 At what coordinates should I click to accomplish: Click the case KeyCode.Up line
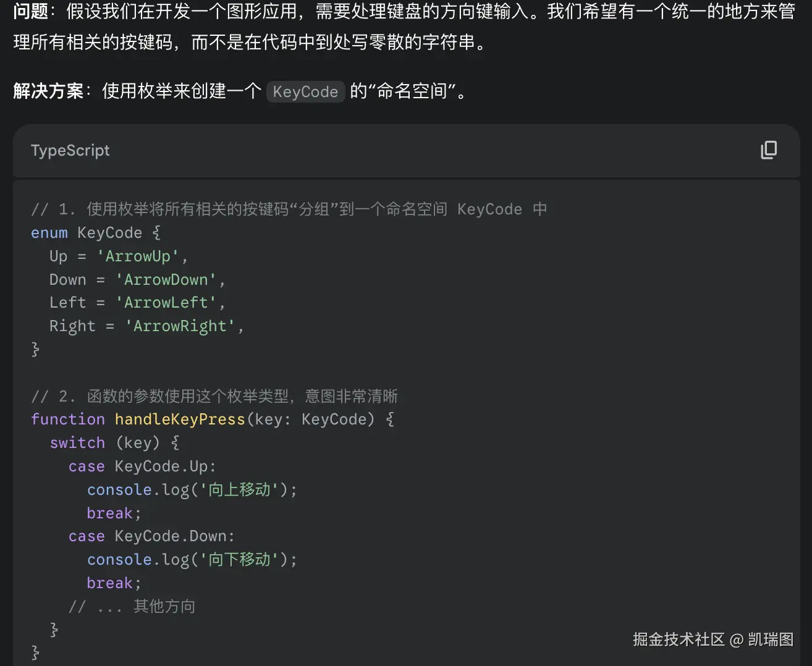pyautogui.click(x=142, y=466)
